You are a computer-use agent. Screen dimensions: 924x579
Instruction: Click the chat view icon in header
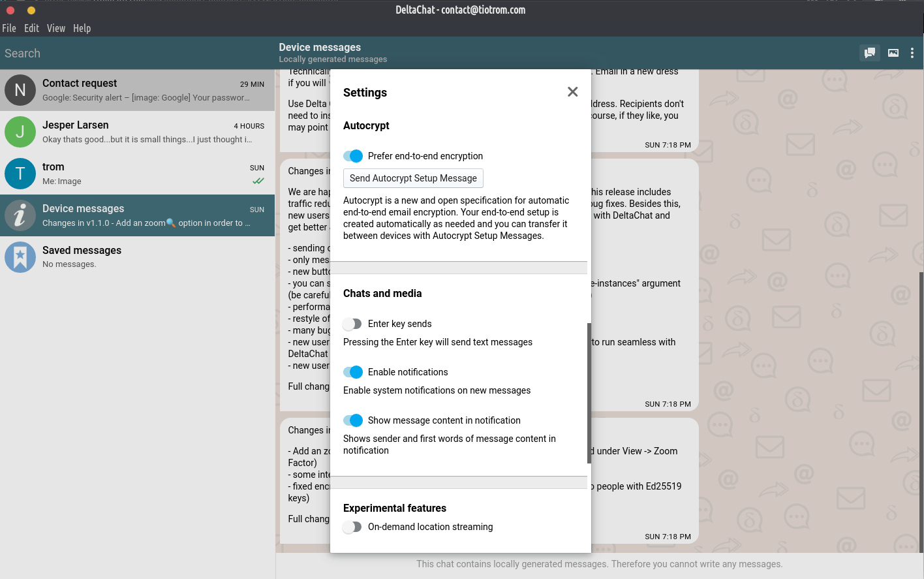tap(870, 53)
